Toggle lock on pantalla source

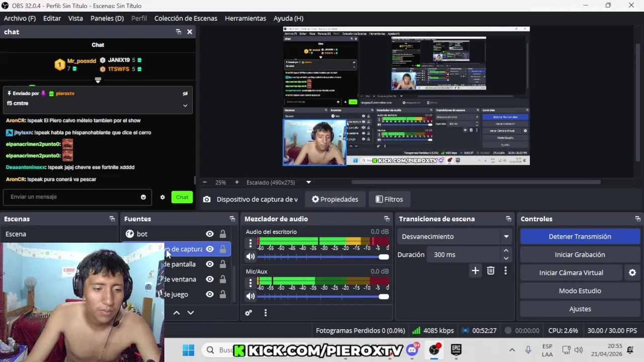(223, 264)
